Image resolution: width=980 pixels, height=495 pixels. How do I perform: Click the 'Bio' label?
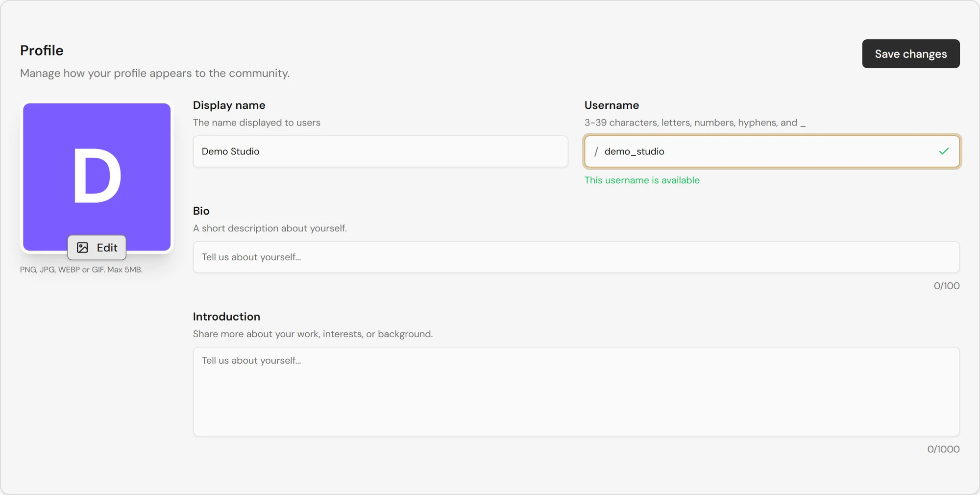[x=201, y=211]
